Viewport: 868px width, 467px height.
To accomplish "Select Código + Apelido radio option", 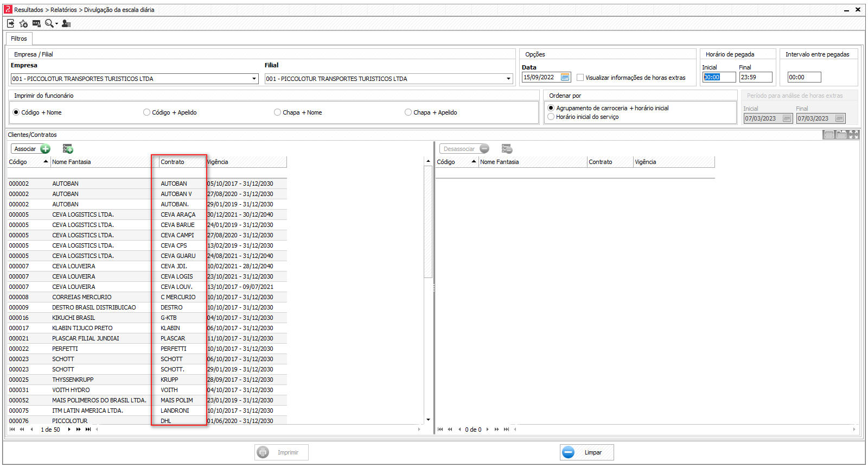I will (146, 112).
